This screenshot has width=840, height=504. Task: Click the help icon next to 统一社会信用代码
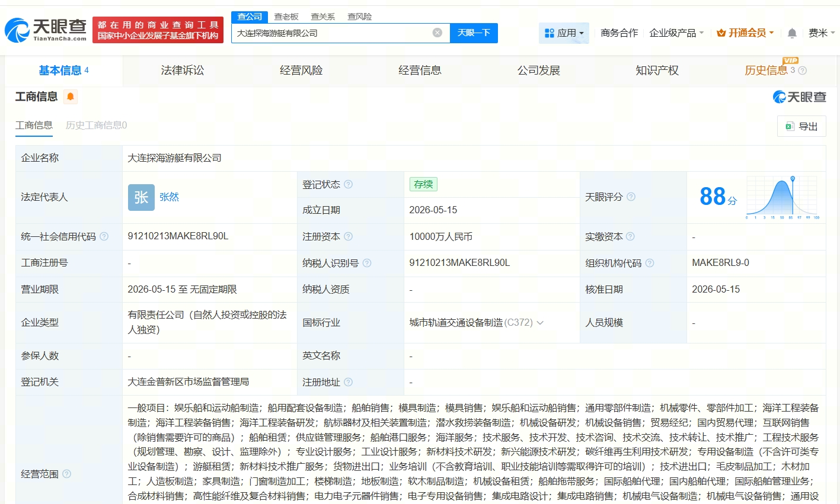104,236
